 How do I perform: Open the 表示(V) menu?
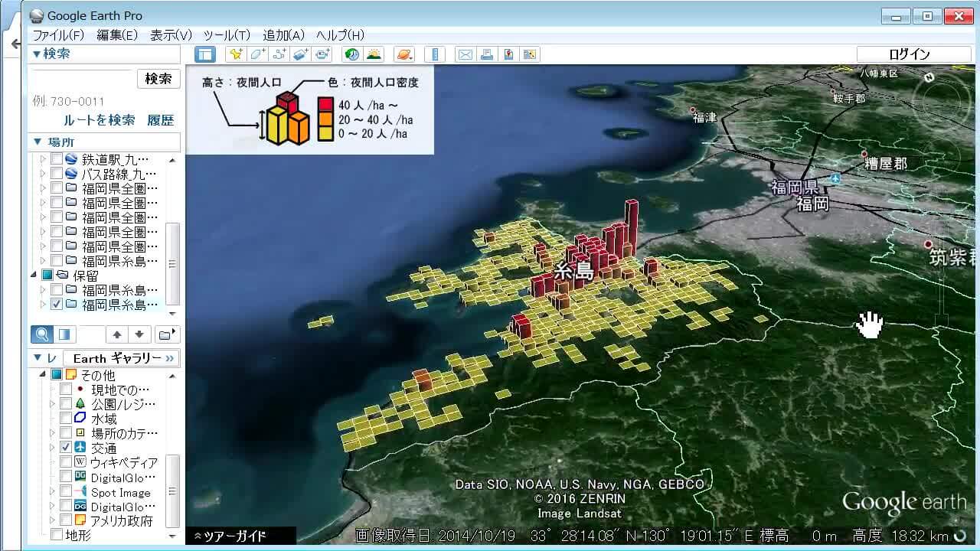coord(171,35)
